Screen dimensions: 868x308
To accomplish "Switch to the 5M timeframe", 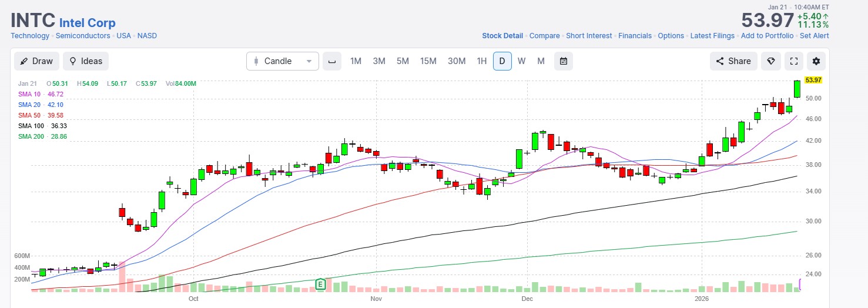I will coord(403,61).
